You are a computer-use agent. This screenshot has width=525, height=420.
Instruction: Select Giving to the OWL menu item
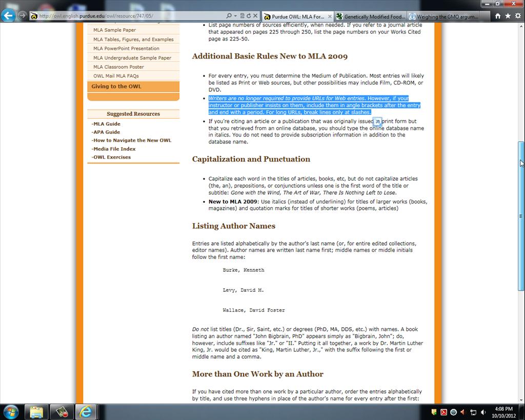[133, 87]
